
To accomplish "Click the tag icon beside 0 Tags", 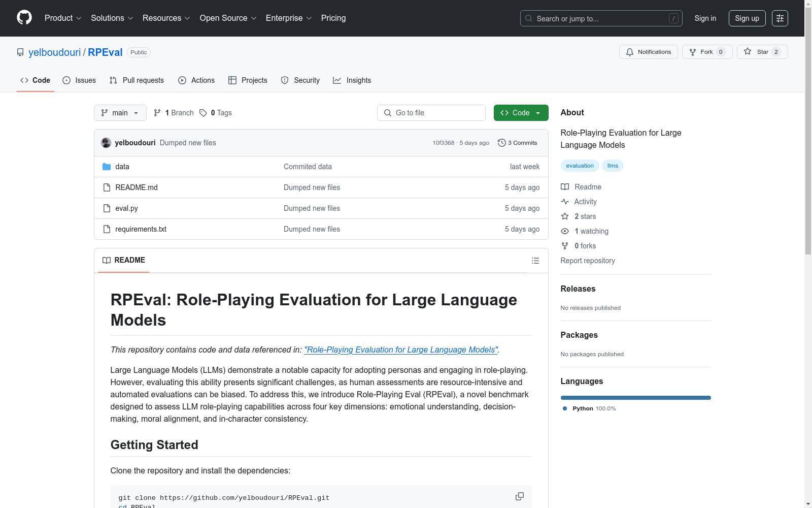I will tap(203, 113).
